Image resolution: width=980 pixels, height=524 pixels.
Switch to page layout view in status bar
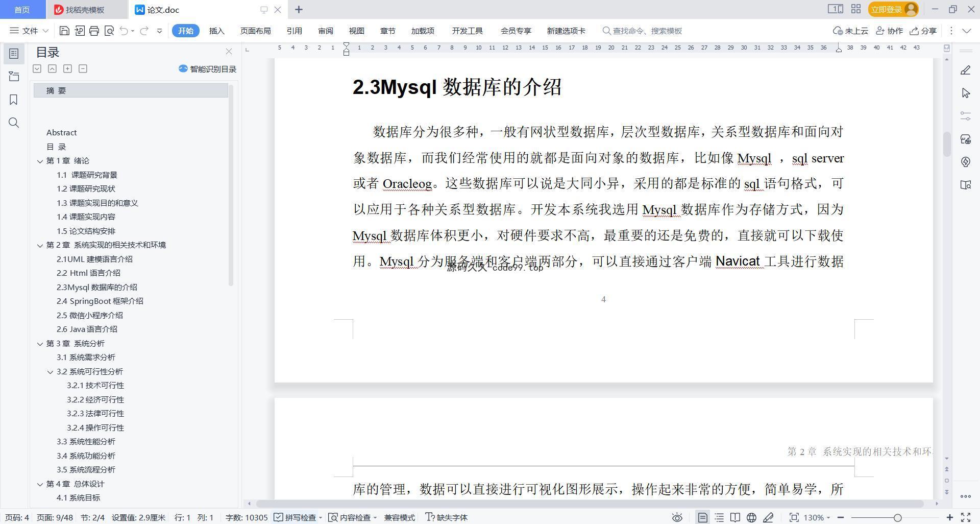[702, 517]
